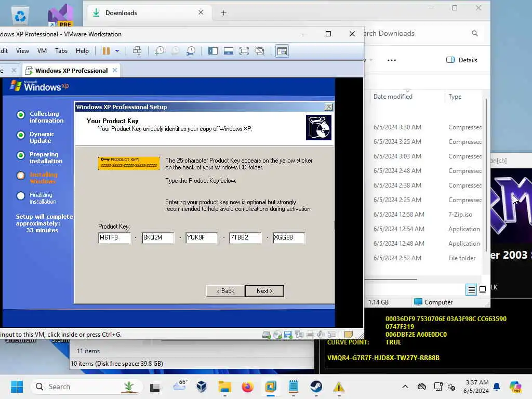This screenshot has width=532, height=399.
Task: Toggle the thumbnail bar view icon
Action: point(229,51)
